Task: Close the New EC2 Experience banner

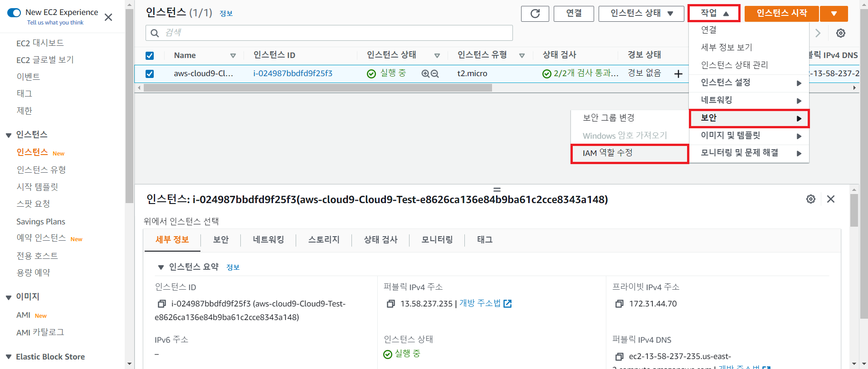Action: 108,17
